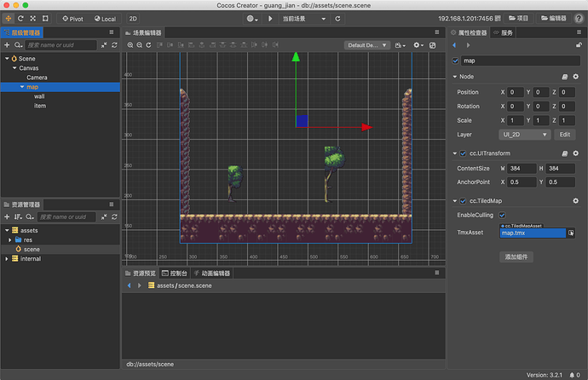
Task: Select the Rect transform tool
Action: 44,18
